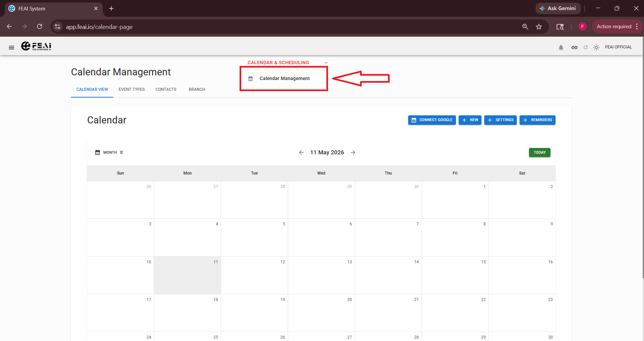
Task: Create a New calendar event
Action: click(x=470, y=120)
